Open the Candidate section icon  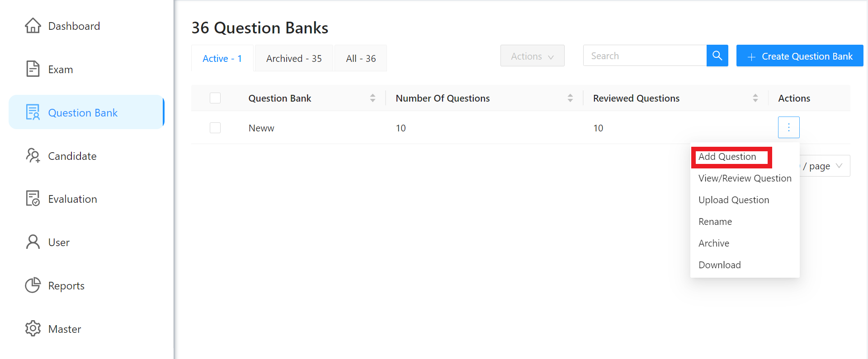33,155
